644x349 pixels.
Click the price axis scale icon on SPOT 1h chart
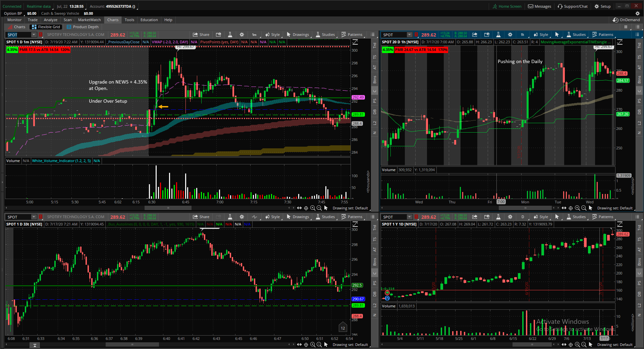[620, 42]
